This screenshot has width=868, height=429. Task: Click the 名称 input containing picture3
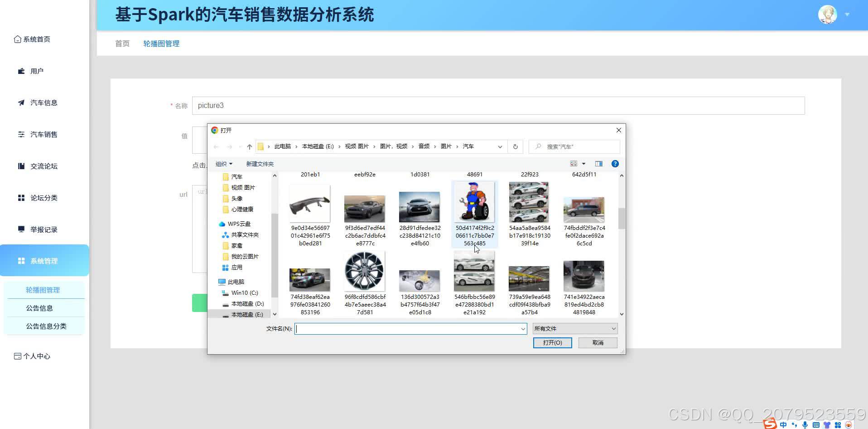(x=498, y=106)
